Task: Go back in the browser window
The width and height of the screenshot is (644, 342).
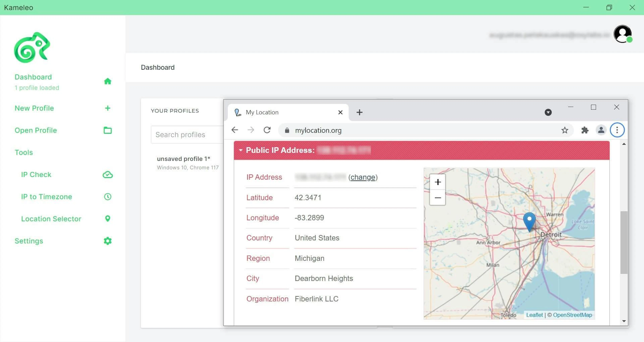Action: (x=235, y=130)
